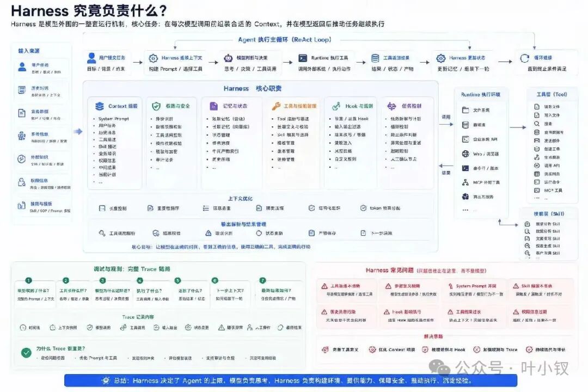The image size is (588, 392).
Task: Click the orange wrench icon beside 工具与技能管理
Action: point(276,106)
